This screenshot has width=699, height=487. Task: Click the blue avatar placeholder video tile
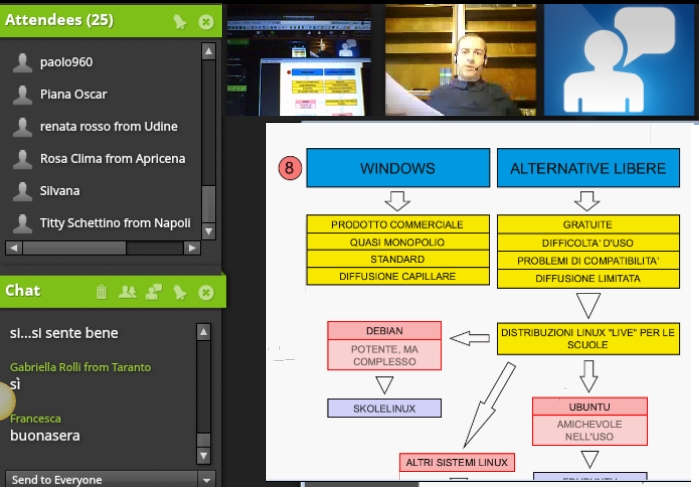coord(619,60)
